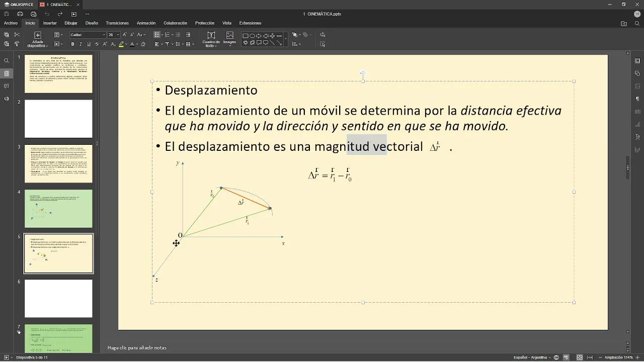Click the Cut scissors icon
644x362 pixels.
click(17, 35)
